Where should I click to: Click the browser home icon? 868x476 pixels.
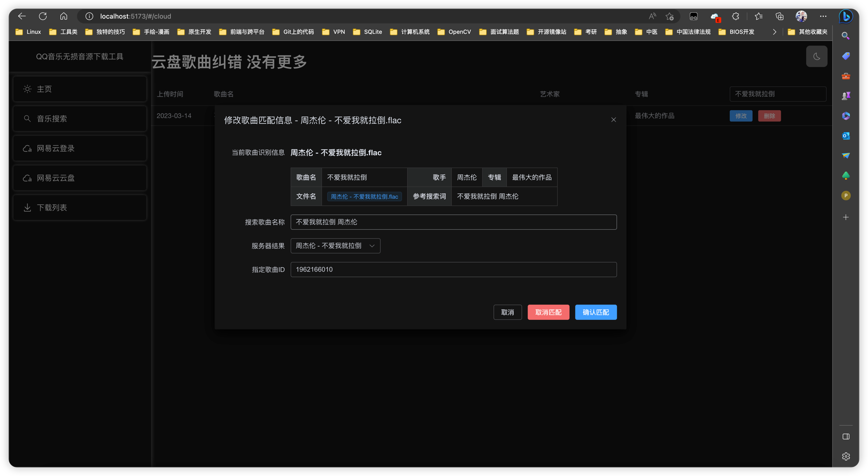64,16
